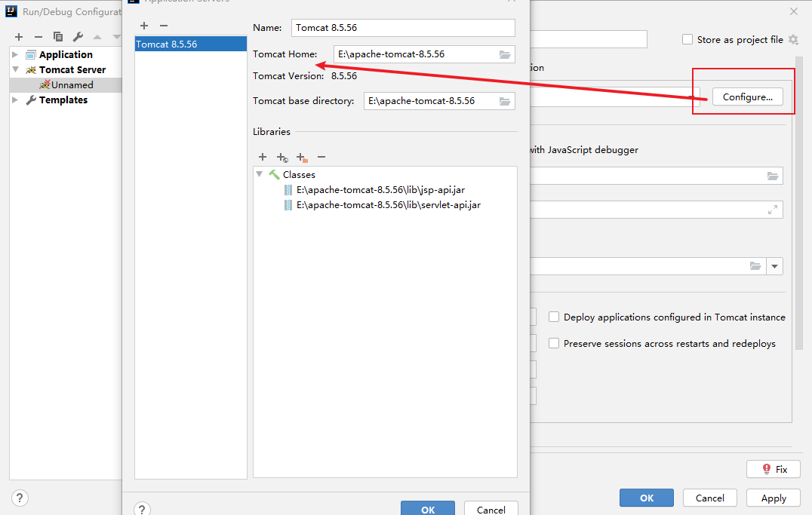Add application server with plus icon
The height and width of the screenshot is (515, 812).
tap(144, 26)
